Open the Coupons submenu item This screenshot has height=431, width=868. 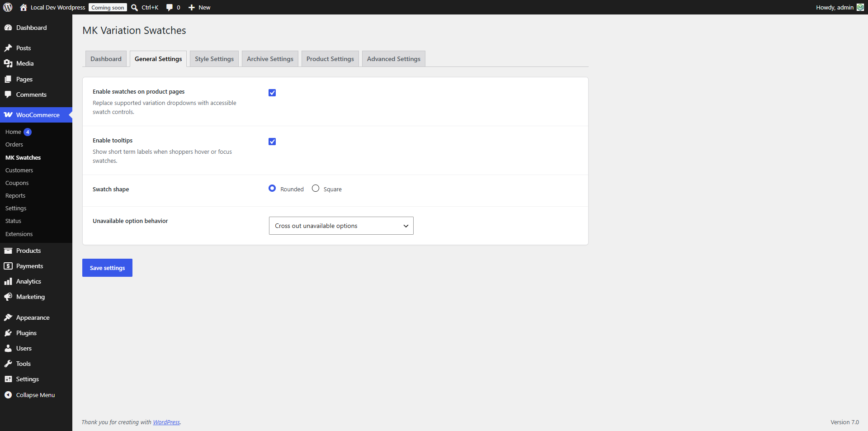pos(17,183)
